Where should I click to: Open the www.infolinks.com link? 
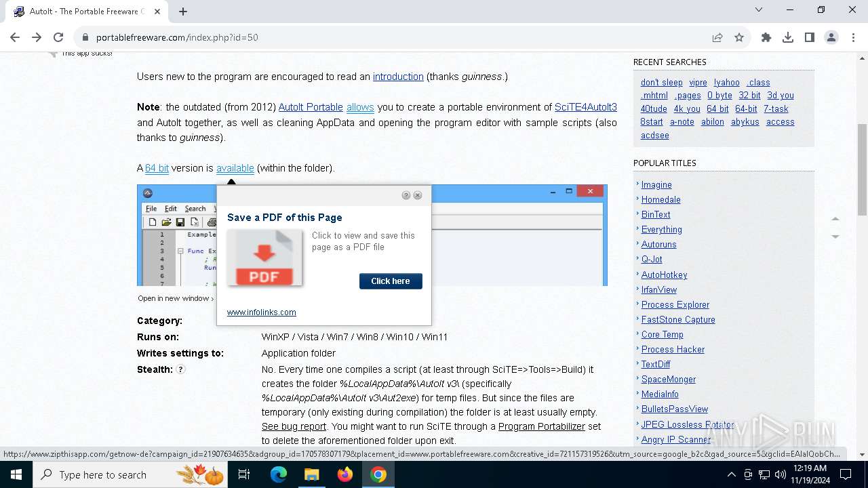point(262,312)
